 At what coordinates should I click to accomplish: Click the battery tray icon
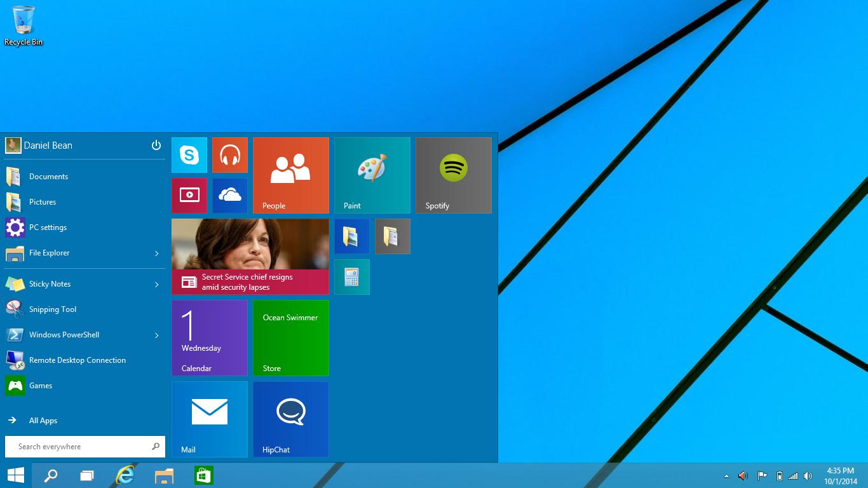780,476
